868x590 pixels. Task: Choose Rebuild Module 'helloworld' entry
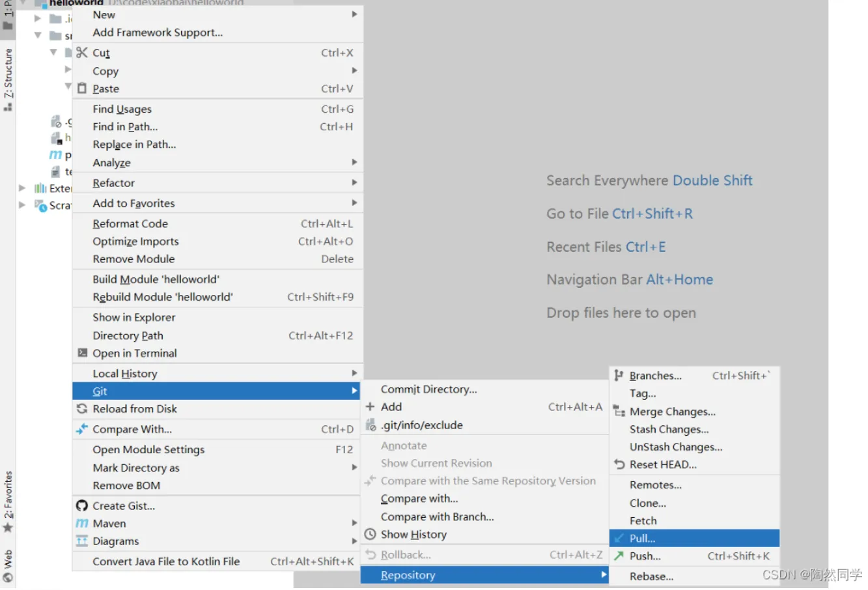tap(217, 297)
